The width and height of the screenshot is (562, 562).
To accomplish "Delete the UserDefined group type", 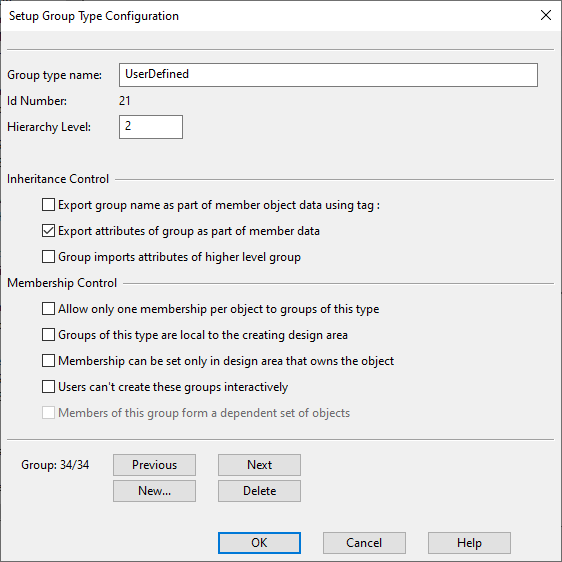I will tap(259, 491).
